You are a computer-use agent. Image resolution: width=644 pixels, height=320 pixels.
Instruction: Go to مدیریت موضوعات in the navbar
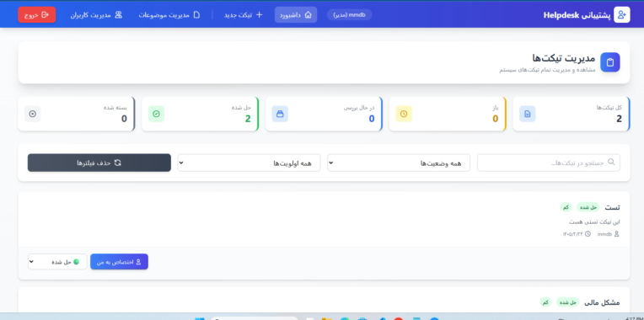pos(169,15)
